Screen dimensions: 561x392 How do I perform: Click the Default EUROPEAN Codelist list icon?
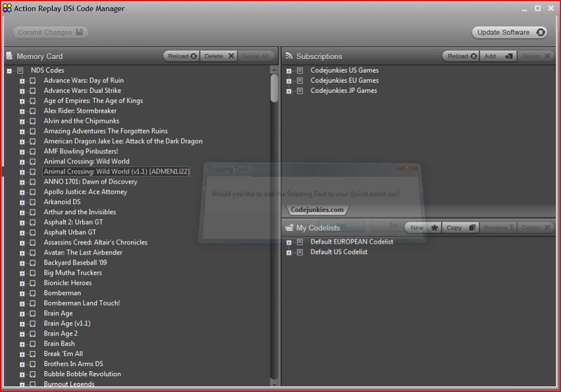click(x=300, y=242)
